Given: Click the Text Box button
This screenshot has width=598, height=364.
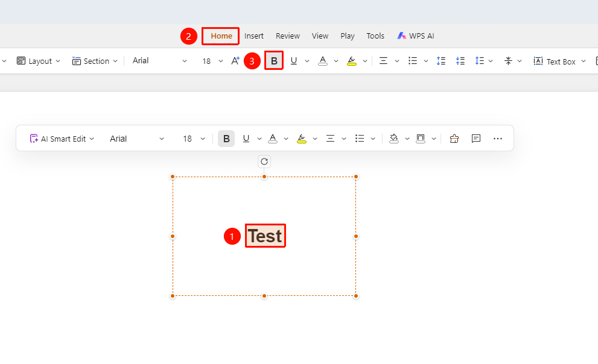Looking at the screenshot, I should click(555, 61).
